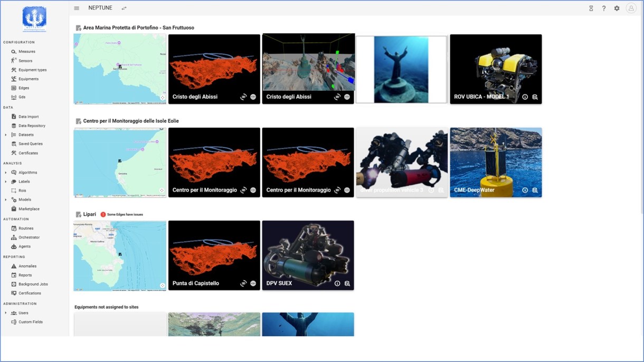Open the hamburger menu beside NEPTUNE

coord(77,8)
